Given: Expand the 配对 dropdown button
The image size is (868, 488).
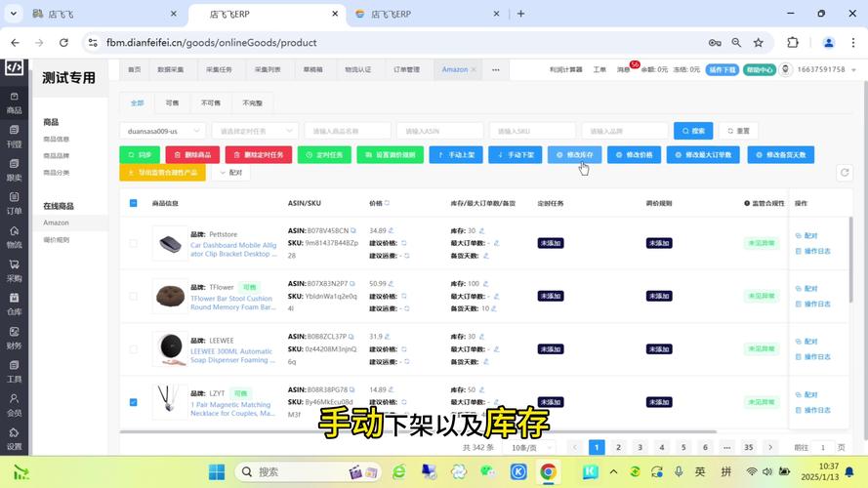Looking at the screenshot, I should click(x=230, y=173).
